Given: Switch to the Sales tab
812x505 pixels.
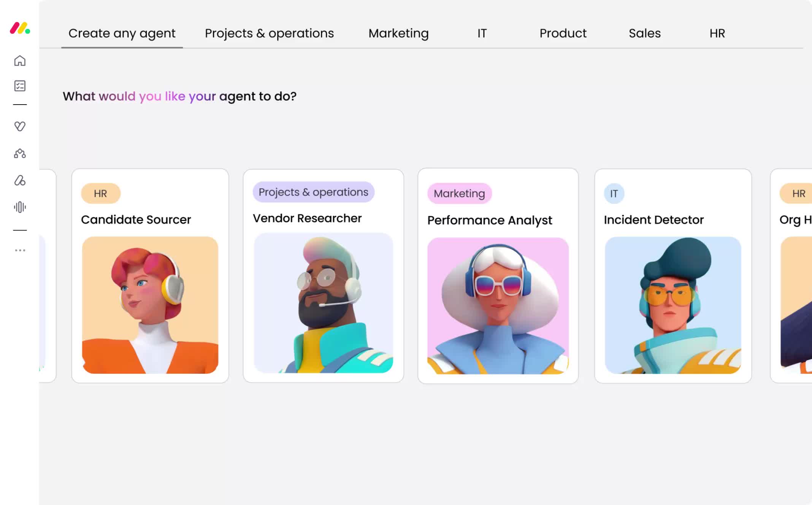Looking at the screenshot, I should 645,33.
